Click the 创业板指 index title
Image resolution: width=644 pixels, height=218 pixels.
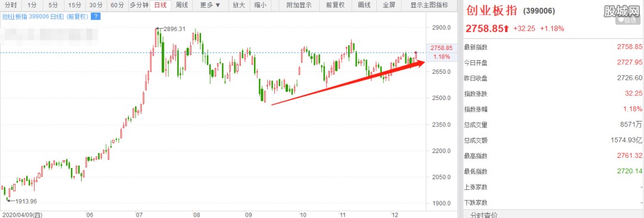tap(491, 11)
